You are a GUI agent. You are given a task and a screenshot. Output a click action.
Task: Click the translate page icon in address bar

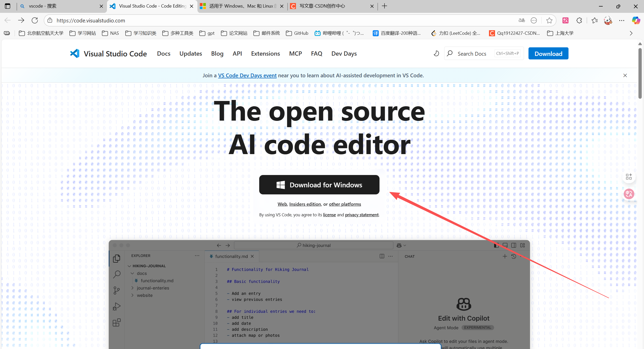click(521, 20)
